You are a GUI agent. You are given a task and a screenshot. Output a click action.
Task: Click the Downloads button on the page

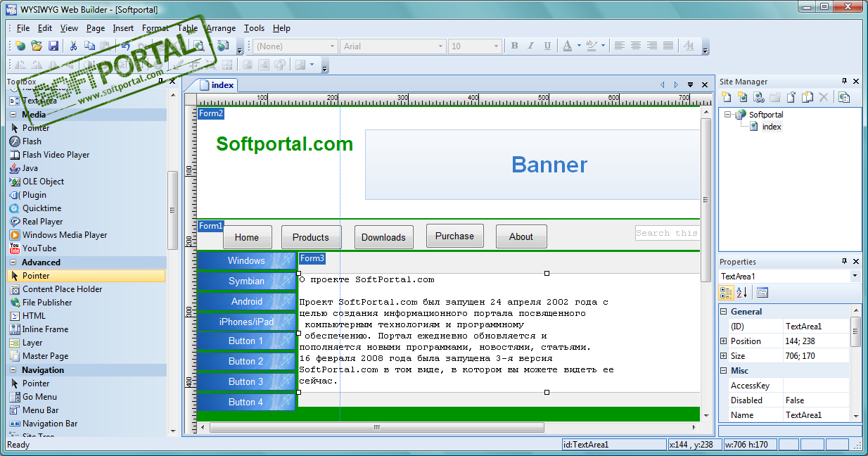(x=383, y=237)
